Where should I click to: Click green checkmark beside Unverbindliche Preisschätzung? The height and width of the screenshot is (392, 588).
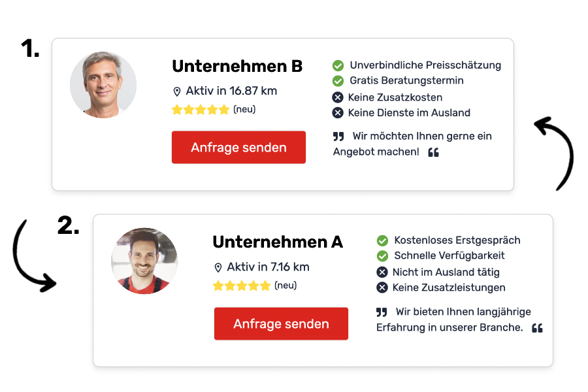click(x=338, y=65)
